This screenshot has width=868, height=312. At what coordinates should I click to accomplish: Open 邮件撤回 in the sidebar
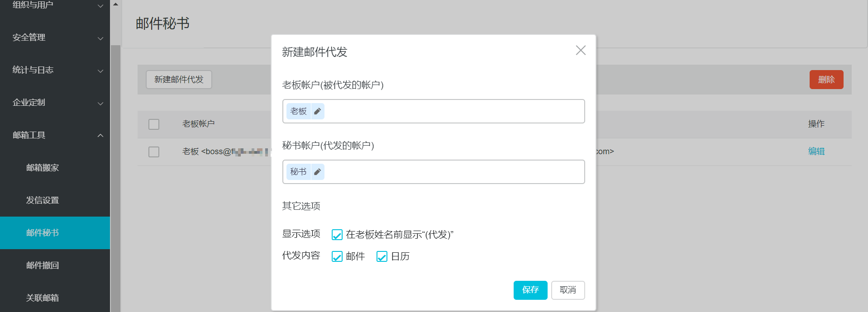click(43, 265)
